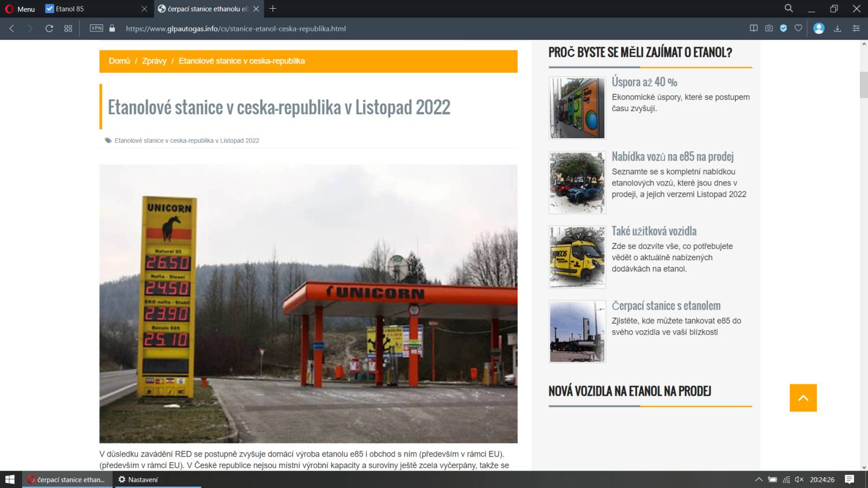
Task: Open Úspora až 40 % heading link
Action: [x=644, y=82]
